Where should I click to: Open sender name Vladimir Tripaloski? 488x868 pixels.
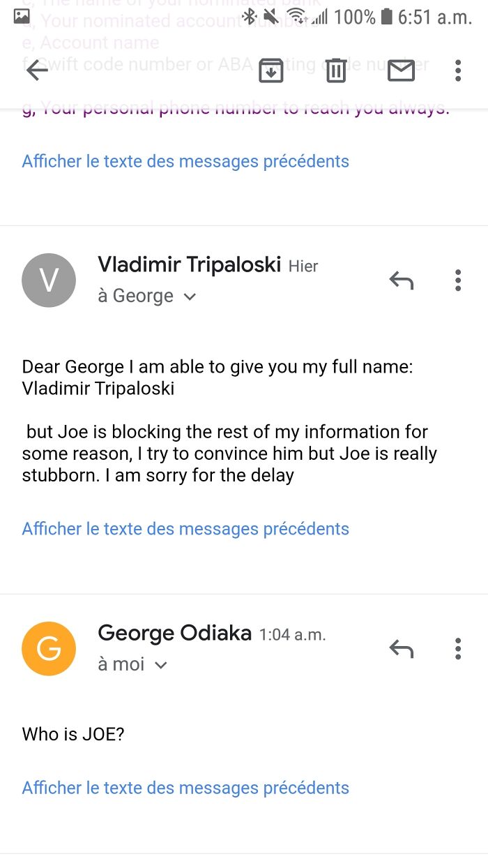pos(189,264)
